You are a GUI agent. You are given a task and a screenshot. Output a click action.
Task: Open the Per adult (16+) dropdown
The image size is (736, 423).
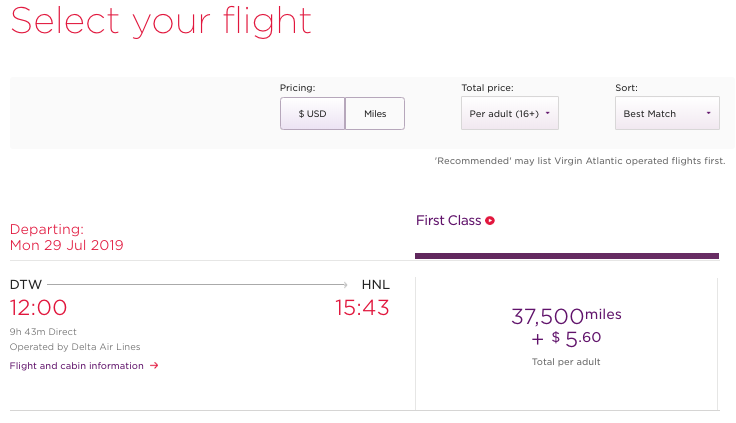click(x=510, y=113)
